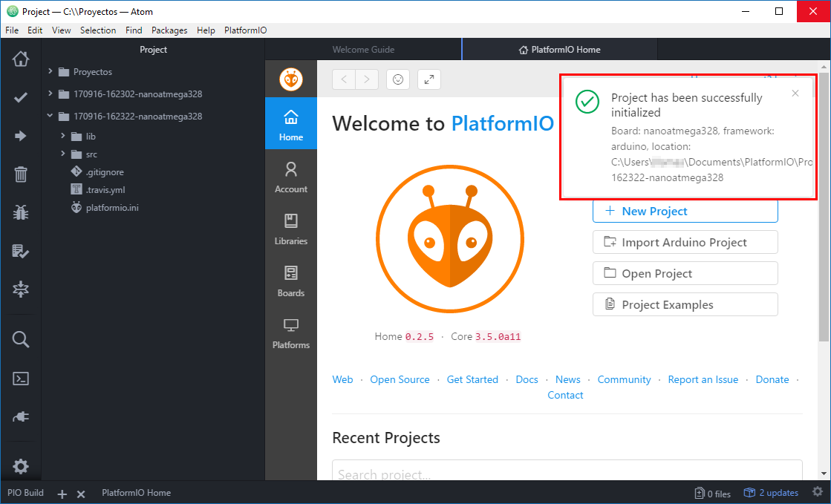This screenshot has height=504, width=831.
Task: Click the plus icon in the status bar
Action: coord(62,494)
